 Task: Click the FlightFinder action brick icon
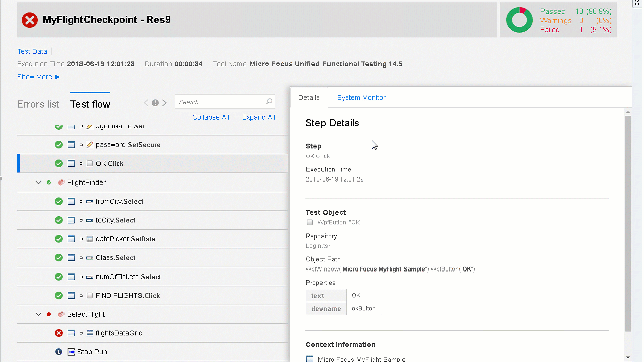(61, 183)
